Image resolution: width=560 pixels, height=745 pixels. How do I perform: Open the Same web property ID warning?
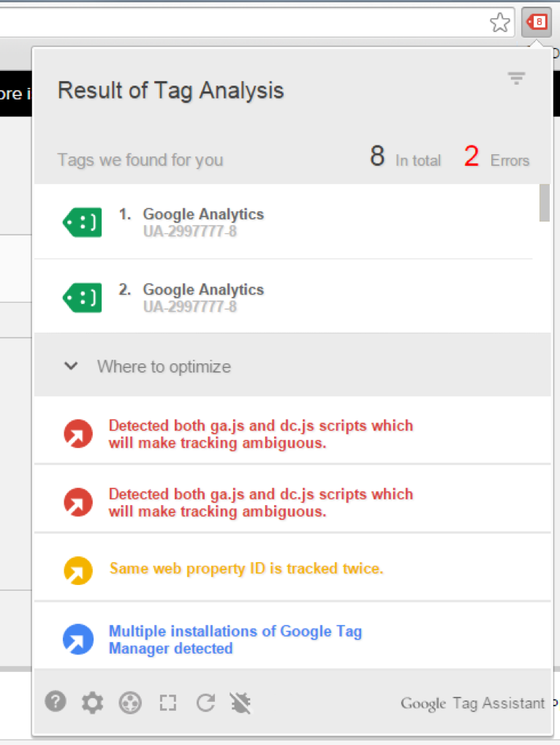point(246,568)
